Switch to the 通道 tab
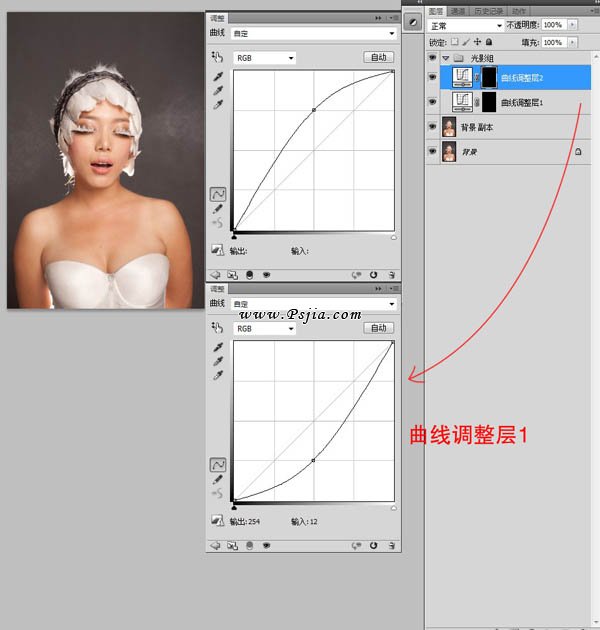Viewport: 600px width, 630px height. click(x=457, y=11)
